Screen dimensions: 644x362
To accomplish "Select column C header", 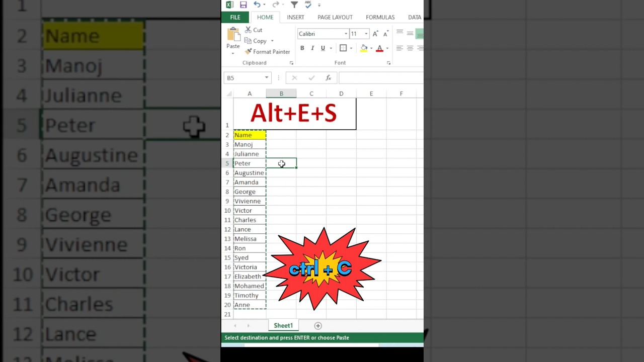I will coord(311,94).
